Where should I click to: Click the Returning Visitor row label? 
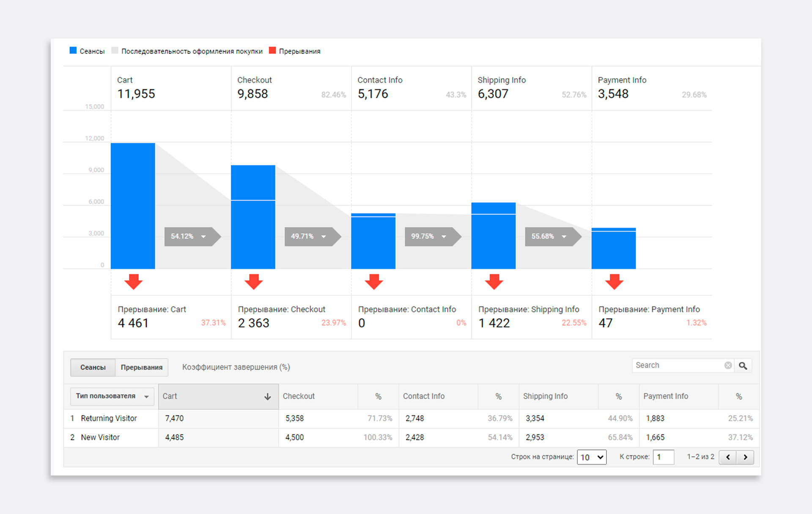pos(109,418)
